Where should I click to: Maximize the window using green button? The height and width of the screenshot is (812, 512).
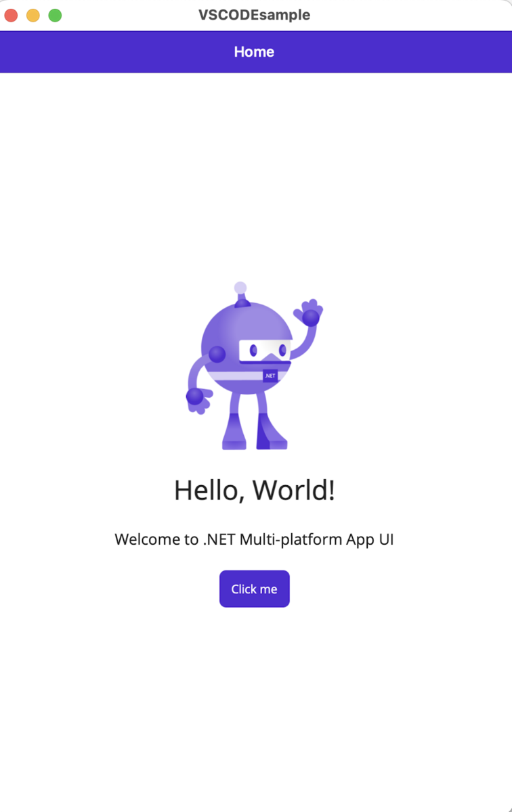[x=55, y=15]
